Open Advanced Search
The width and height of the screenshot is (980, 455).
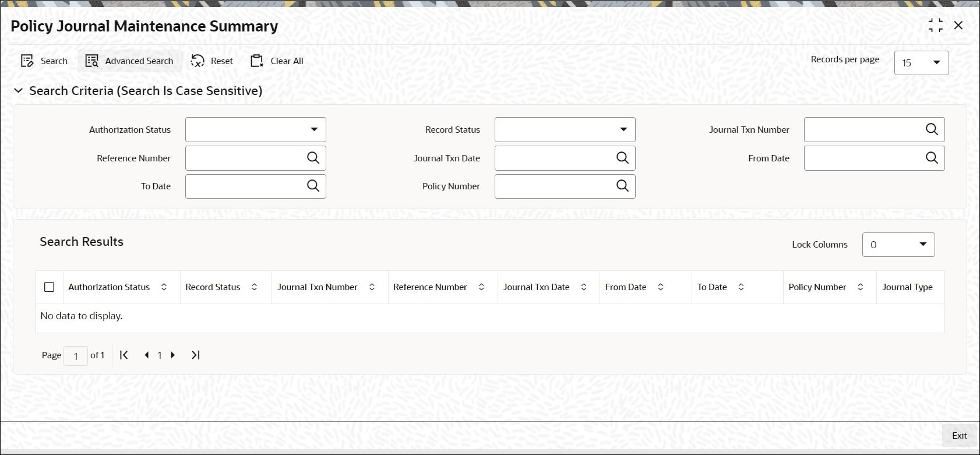pyautogui.click(x=129, y=61)
